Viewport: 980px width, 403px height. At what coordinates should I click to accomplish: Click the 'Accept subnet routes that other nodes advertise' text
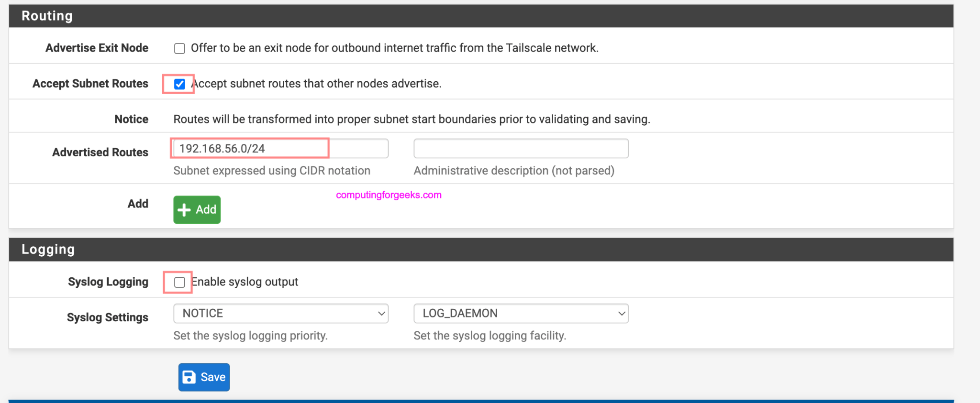click(x=317, y=84)
